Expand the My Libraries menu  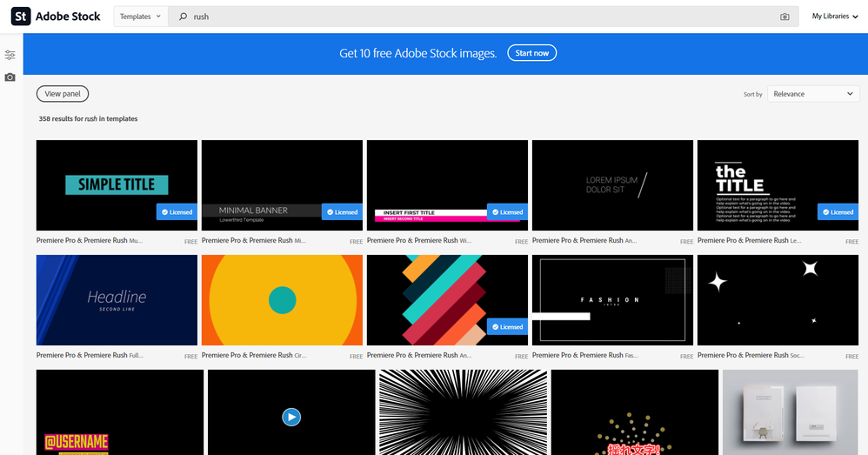coord(835,17)
